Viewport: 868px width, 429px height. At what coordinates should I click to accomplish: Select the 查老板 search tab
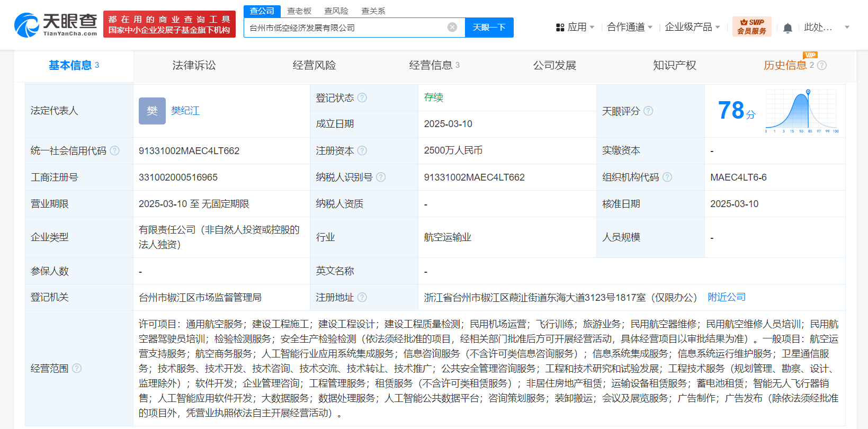point(299,11)
